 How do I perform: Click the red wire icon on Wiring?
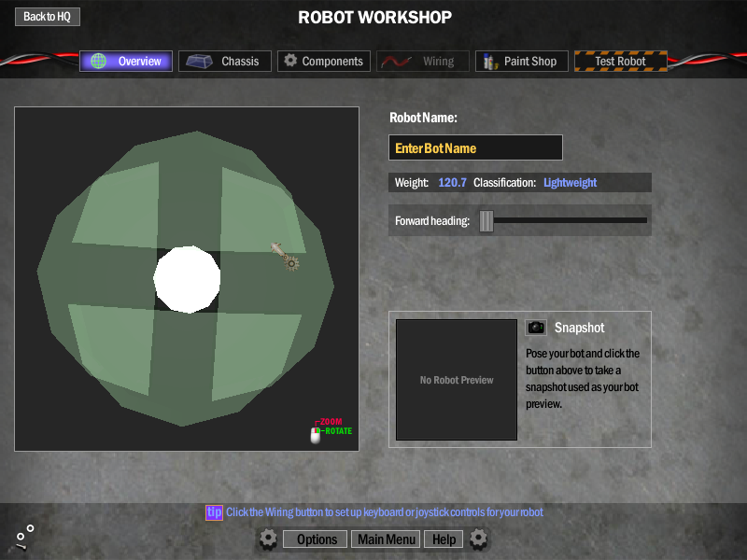(396, 62)
